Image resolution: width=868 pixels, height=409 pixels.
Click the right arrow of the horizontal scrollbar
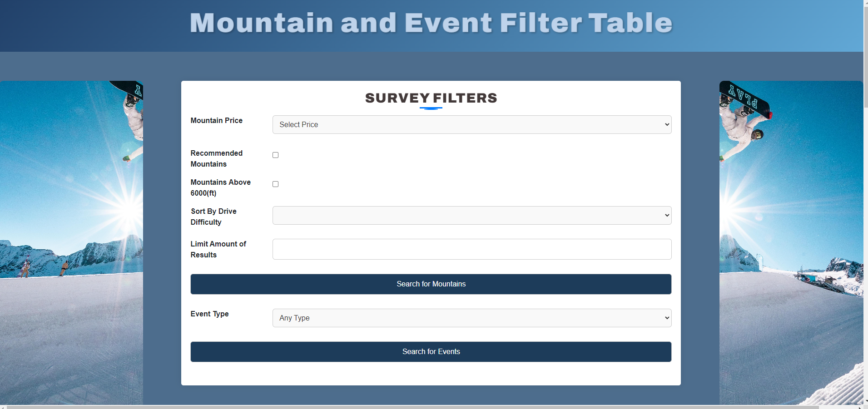[x=858, y=406]
